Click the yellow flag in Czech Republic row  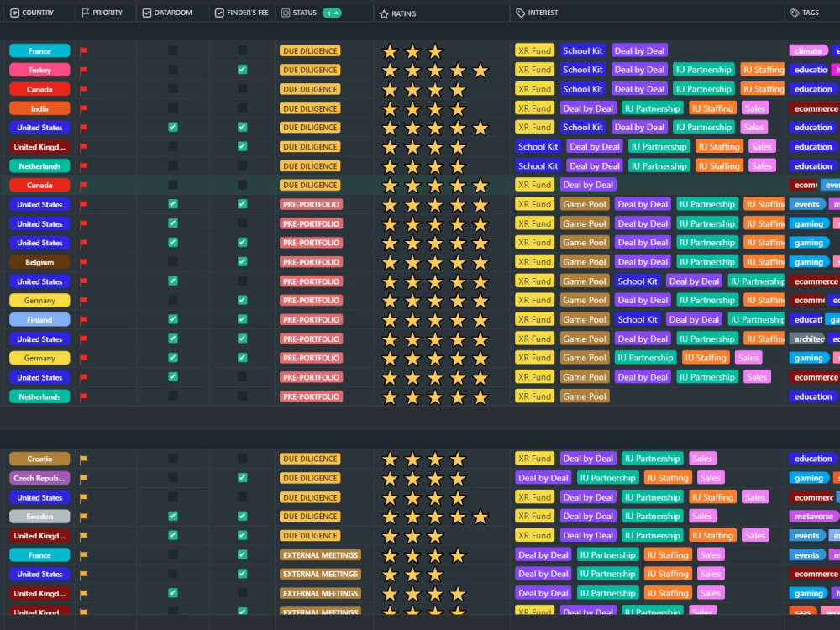[x=83, y=479]
